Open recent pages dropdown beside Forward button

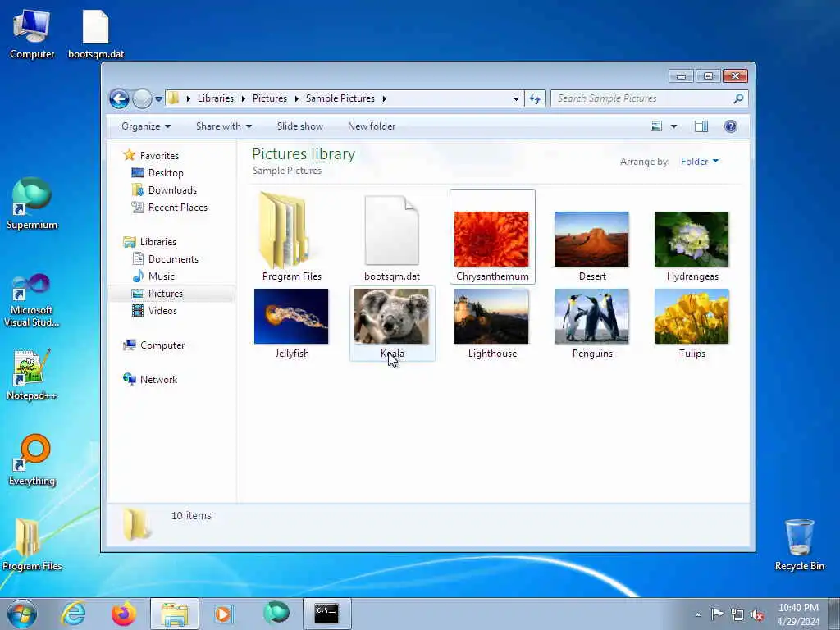tap(158, 99)
